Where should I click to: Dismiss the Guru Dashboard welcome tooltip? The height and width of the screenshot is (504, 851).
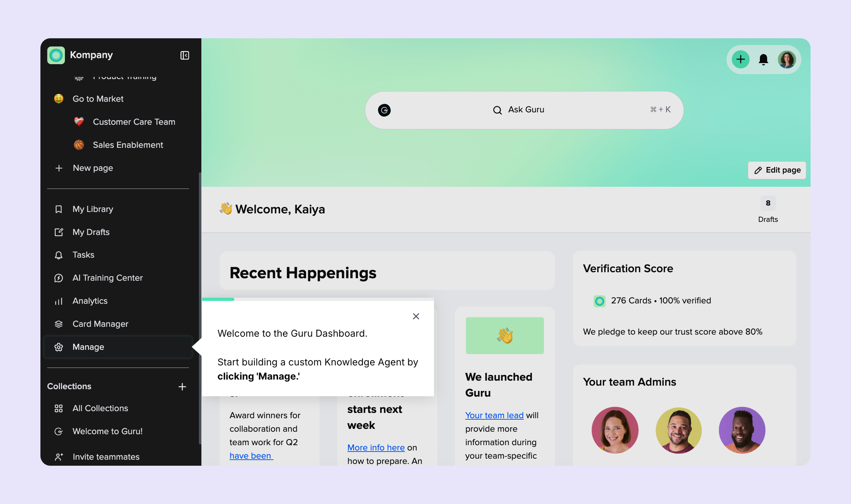[416, 316]
